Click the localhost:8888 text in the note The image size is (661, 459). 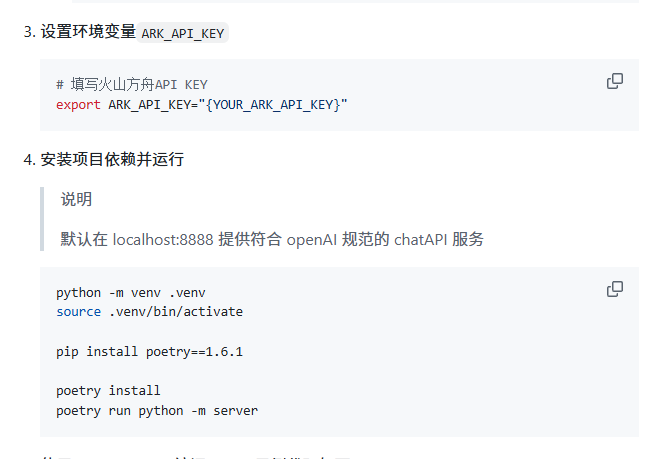[167, 239]
